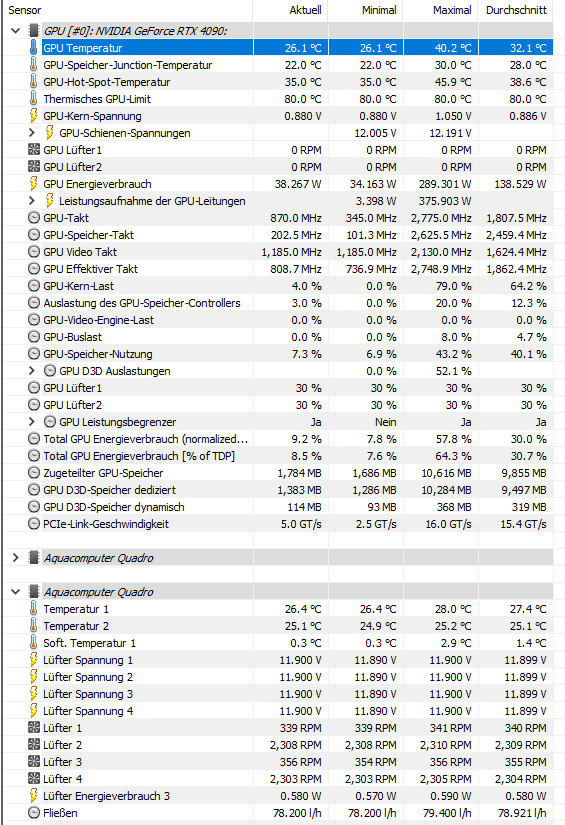Viewport: 565px width, 825px height.
Task: Click clock icon of GPU Video Takt
Action: (34, 251)
